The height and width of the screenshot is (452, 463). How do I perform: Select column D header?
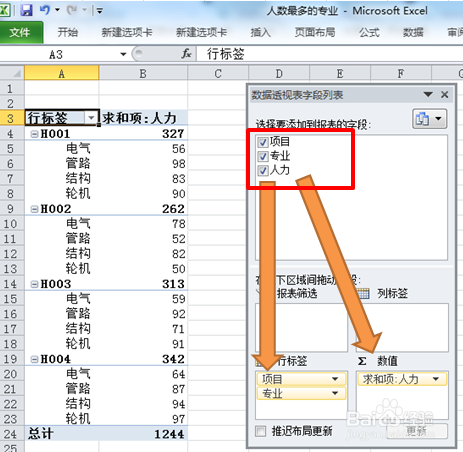click(279, 73)
